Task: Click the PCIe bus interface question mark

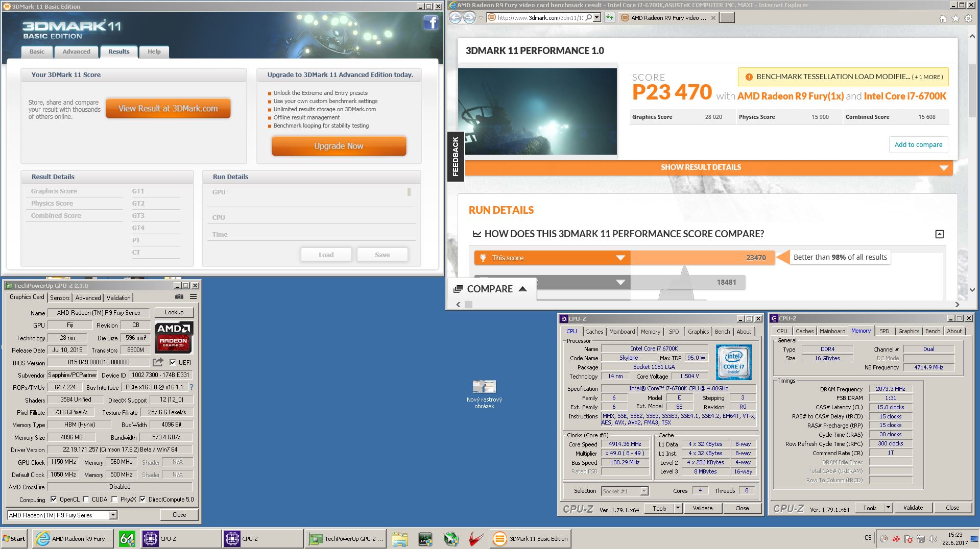Action: click(x=192, y=387)
